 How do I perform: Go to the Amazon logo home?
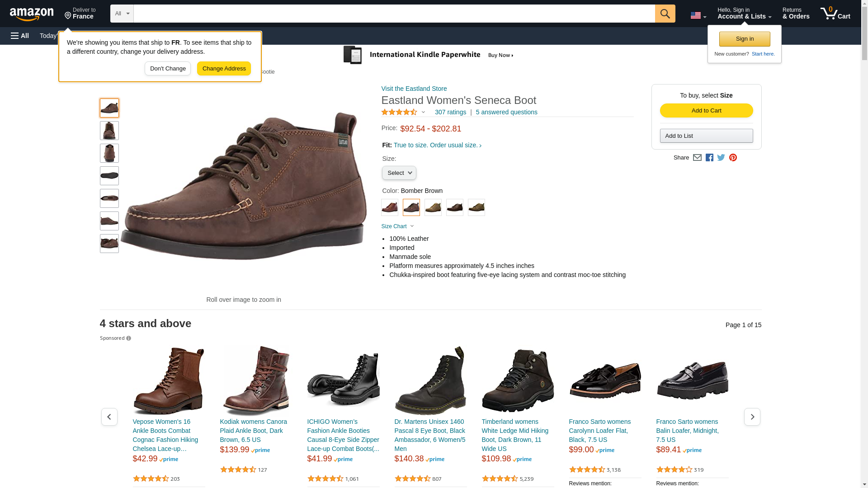click(x=32, y=14)
